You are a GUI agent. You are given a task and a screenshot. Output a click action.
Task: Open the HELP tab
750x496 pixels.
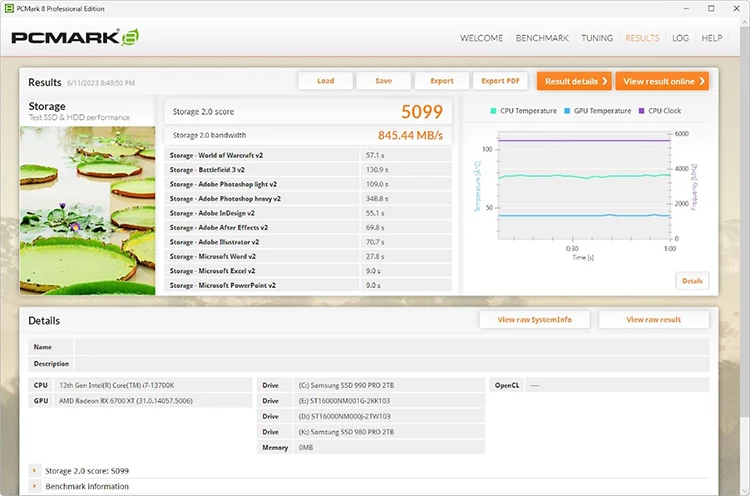pos(712,38)
